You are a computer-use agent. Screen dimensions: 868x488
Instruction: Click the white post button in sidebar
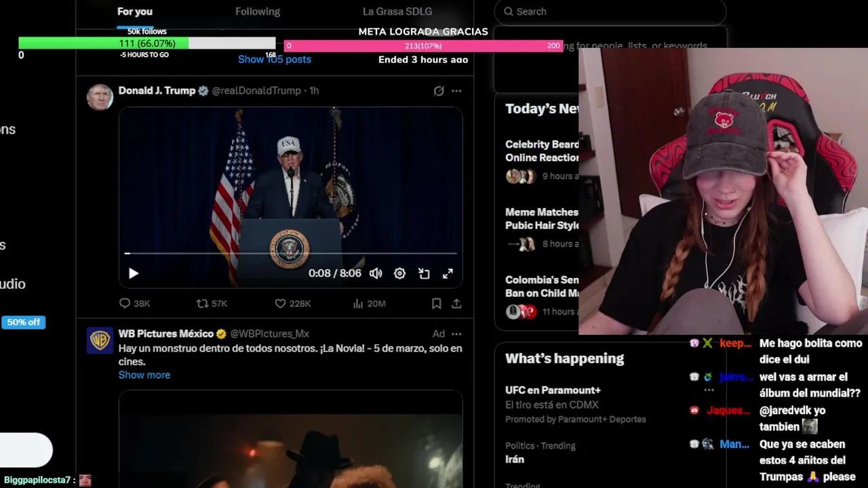pos(26,449)
